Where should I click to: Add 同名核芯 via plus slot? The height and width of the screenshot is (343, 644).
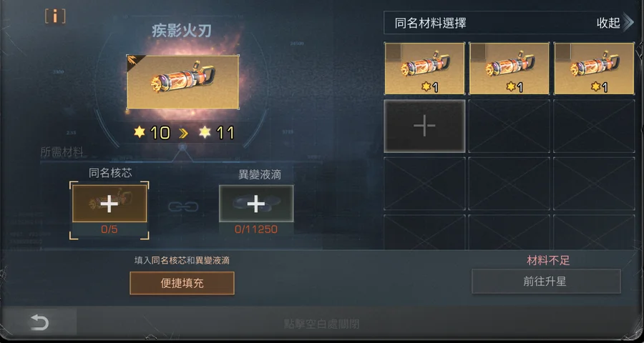click(x=109, y=204)
